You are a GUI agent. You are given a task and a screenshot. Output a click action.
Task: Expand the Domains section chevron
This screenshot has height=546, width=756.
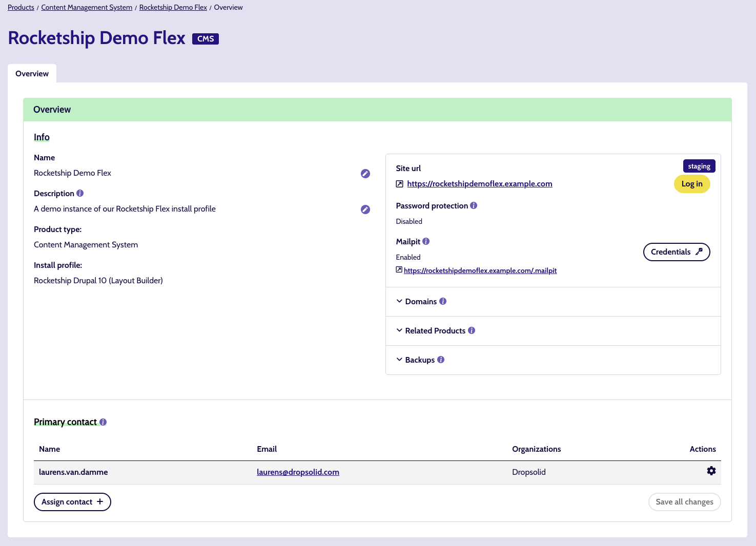(x=399, y=301)
